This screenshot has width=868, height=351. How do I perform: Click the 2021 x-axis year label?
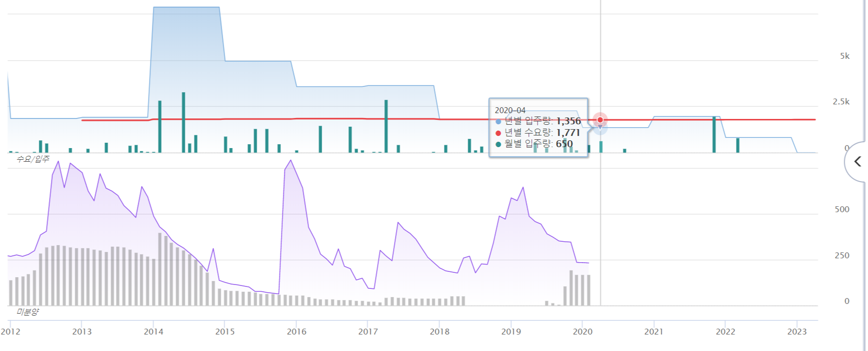(654, 332)
